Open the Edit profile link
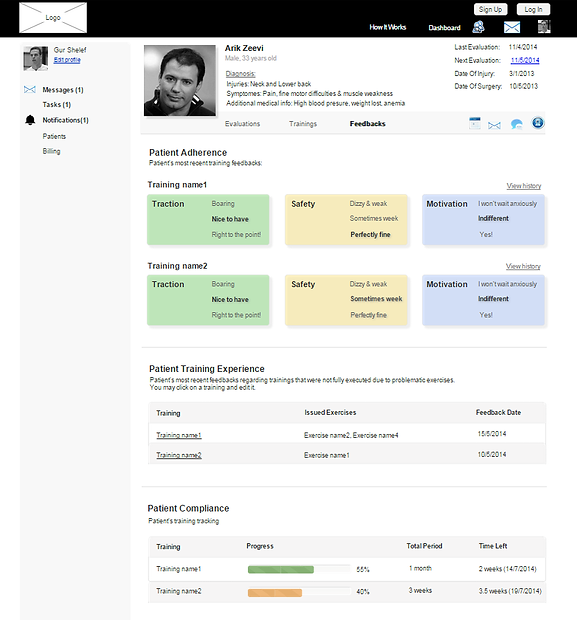Viewport: 577px width, 620px height. coord(67,60)
